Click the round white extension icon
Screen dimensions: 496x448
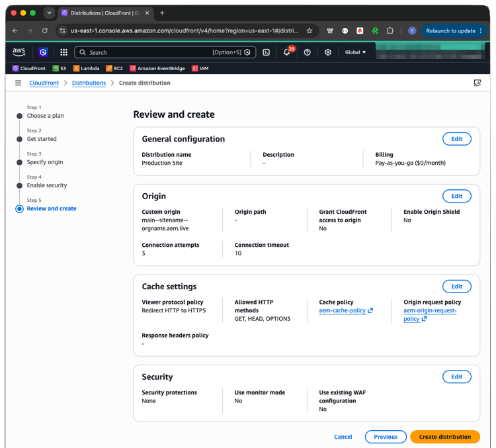point(345,30)
